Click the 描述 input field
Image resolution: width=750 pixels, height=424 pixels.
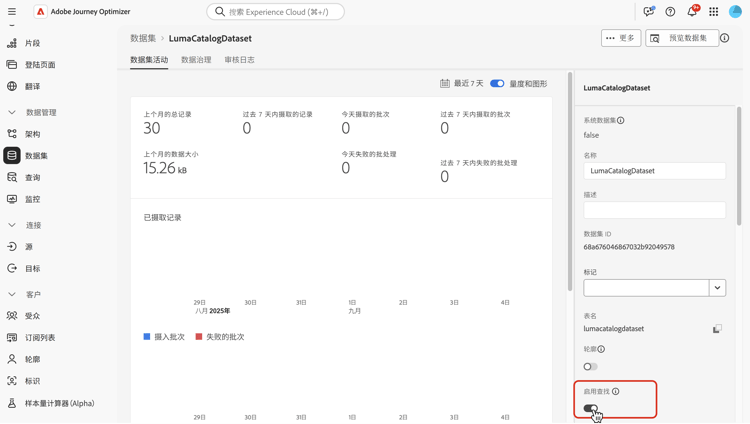tap(654, 210)
